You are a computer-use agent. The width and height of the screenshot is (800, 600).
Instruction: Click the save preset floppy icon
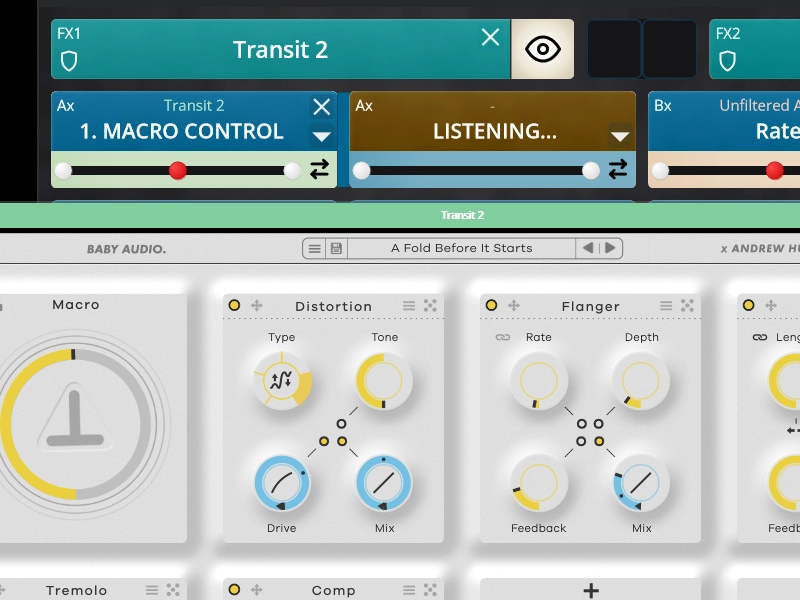pos(336,248)
